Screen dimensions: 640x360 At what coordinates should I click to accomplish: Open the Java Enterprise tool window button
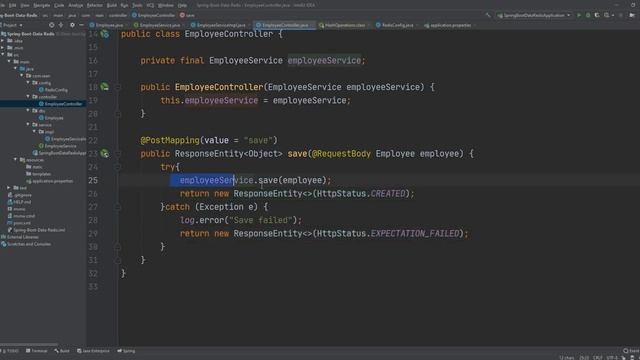[x=93, y=351]
